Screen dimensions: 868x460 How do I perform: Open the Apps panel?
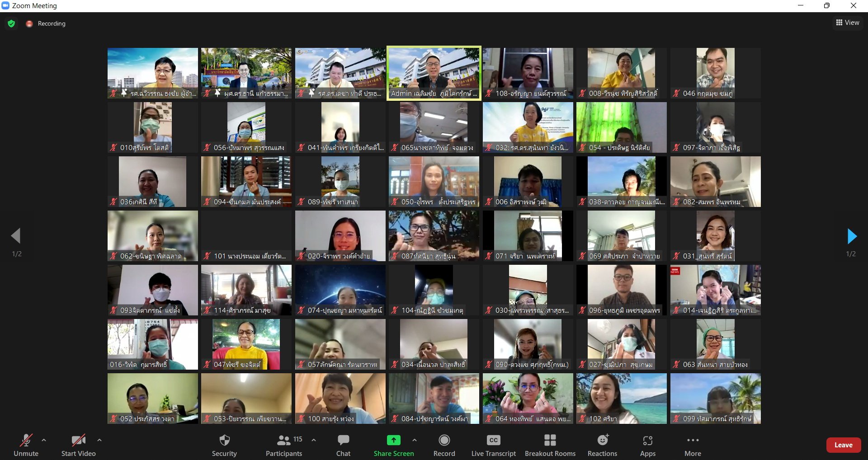click(648, 445)
